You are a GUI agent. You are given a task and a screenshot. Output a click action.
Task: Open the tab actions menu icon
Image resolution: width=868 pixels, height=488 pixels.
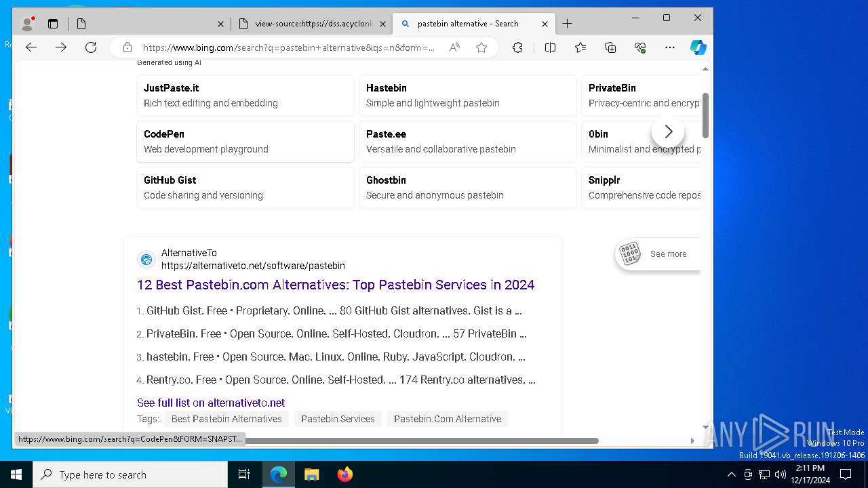click(x=53, y=24)
